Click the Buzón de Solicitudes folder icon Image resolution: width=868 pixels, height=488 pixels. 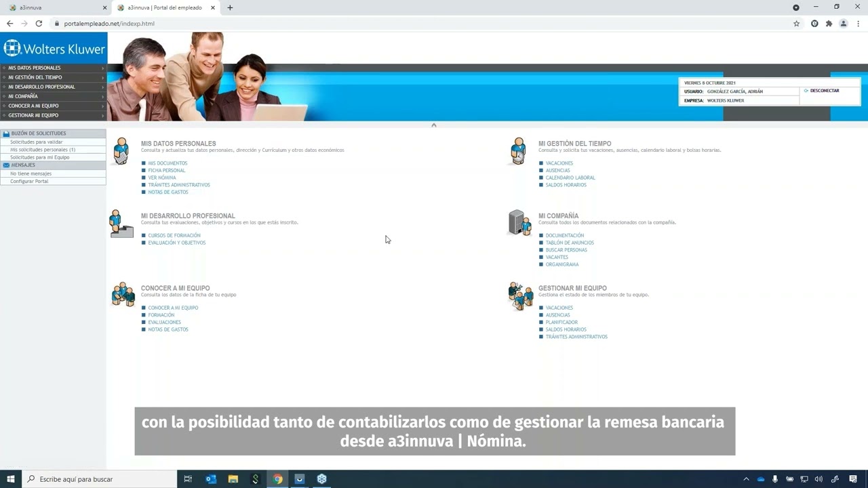click(6, 134)
